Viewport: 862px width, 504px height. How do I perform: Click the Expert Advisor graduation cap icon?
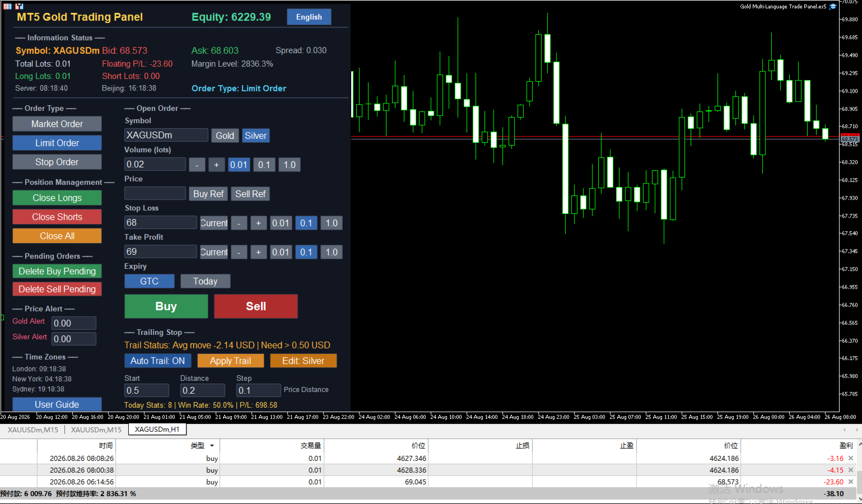tap(833, 7)
